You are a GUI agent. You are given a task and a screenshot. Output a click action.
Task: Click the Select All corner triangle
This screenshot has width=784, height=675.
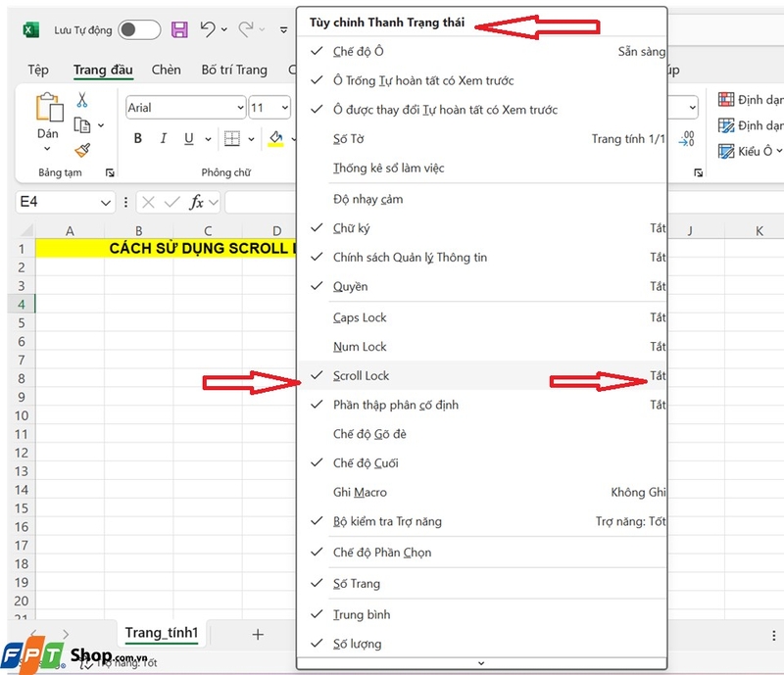coord(25,230)
